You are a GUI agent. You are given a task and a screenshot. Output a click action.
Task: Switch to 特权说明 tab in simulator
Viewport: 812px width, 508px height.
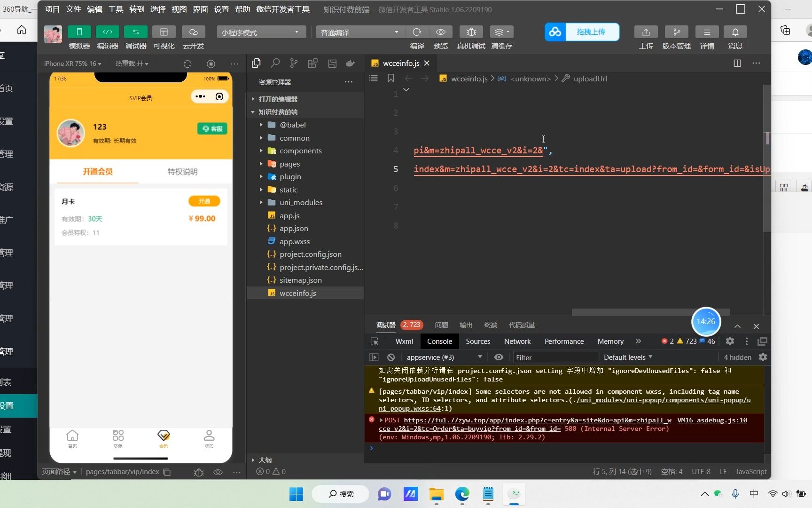pos(182,172)
